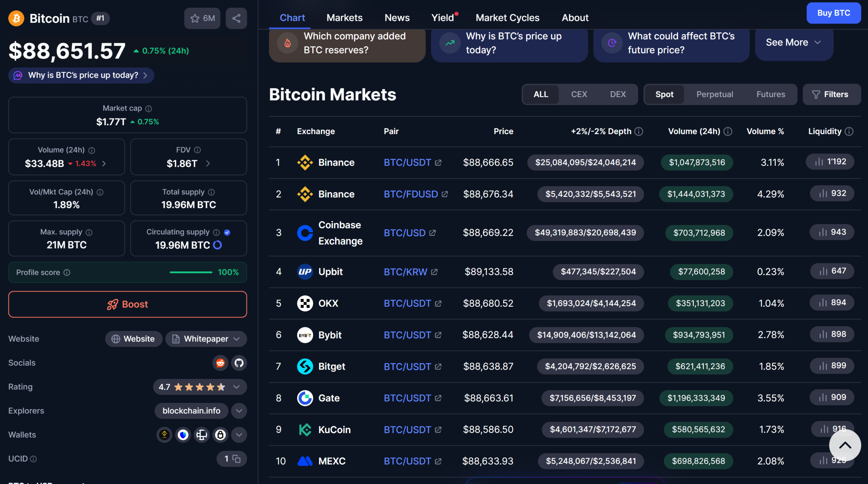Viewport: 868px width, 484px height.
Task: Open the GitHub social icon
Action: click(x=239, y=363)
